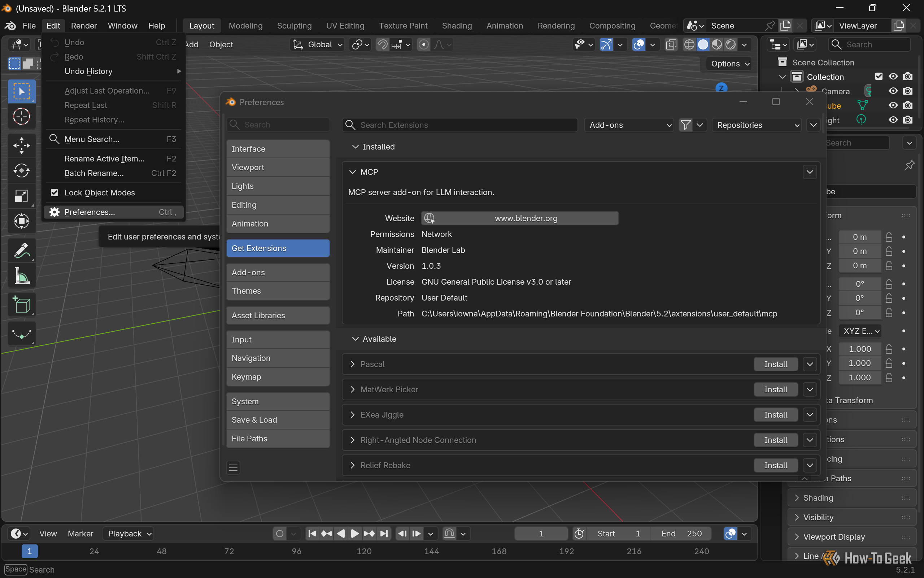Switch to wireframe viewport shading
Screen dimensions: 924x578
pyautogui.click(x=689, y=45)
